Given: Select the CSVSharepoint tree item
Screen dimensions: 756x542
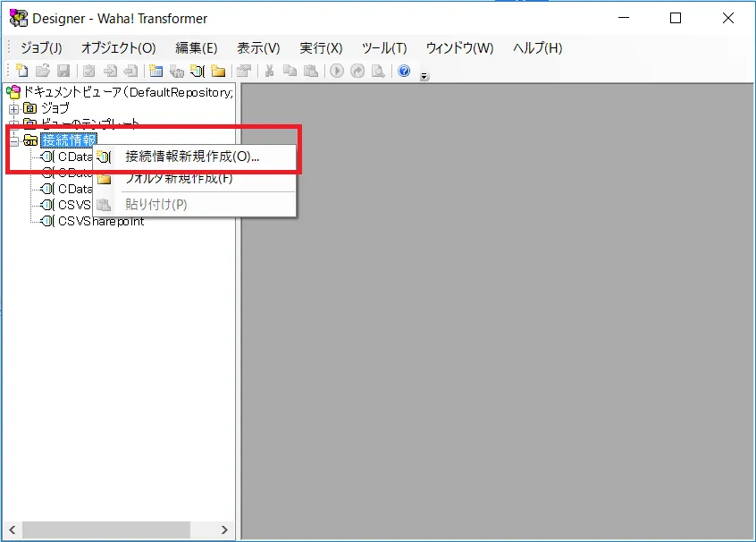Looking at the screenshot, I should (101, 221).
